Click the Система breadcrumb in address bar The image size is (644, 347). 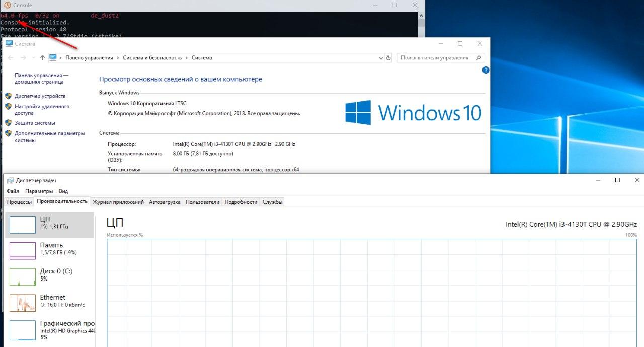point(202,58)
